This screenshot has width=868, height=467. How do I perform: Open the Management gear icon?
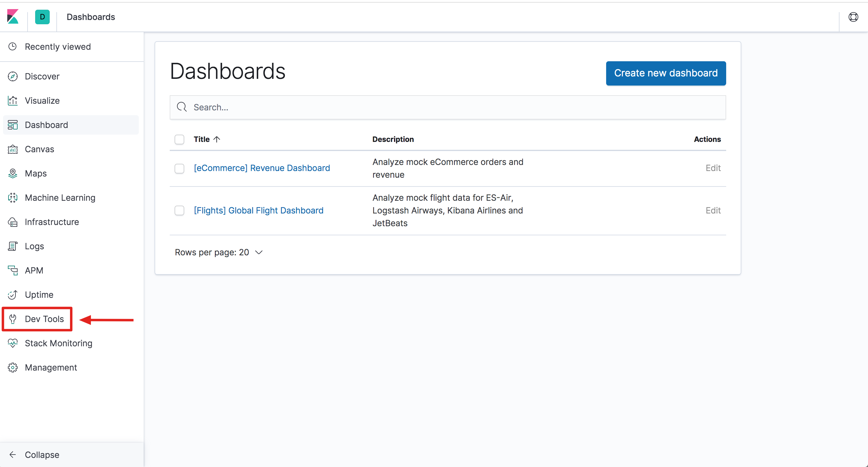[13, 368]
